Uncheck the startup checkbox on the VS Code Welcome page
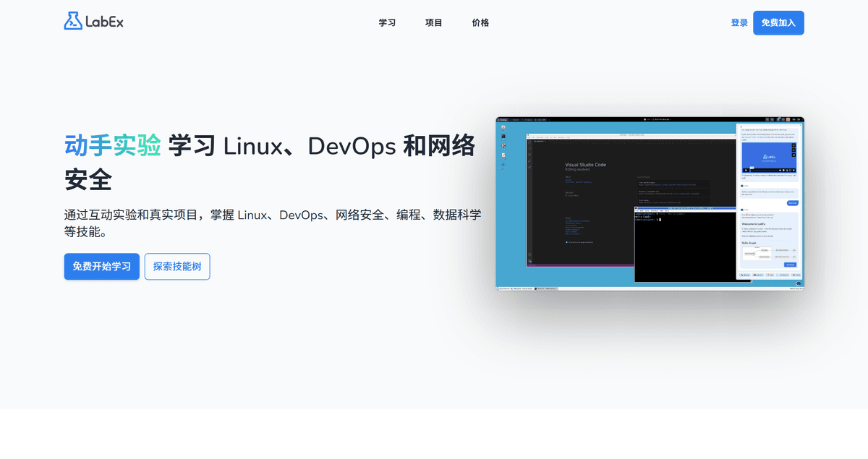This screenshot has height=459, width=868. point(567,241)
